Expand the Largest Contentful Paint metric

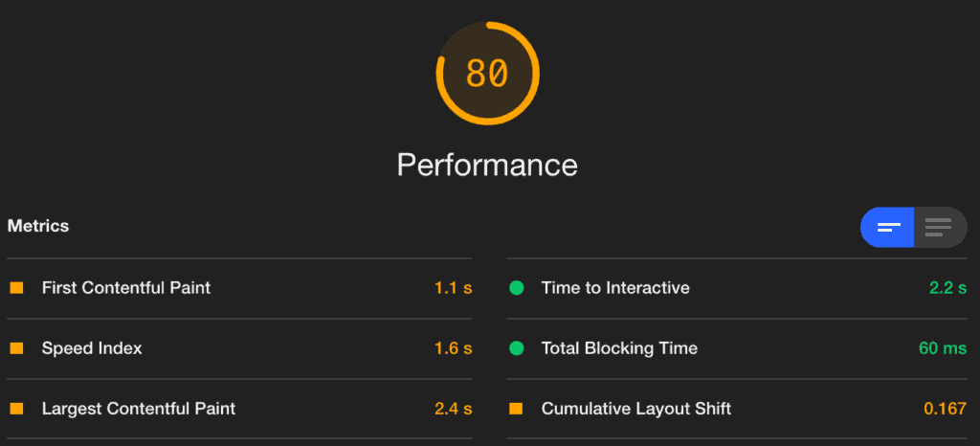pos(239,409)
